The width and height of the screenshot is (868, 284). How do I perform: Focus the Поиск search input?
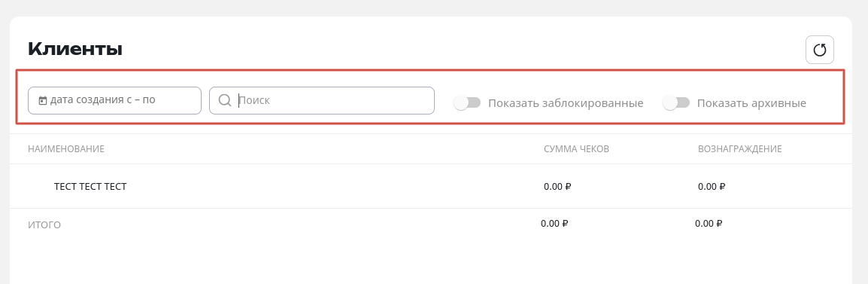(322, 100)
